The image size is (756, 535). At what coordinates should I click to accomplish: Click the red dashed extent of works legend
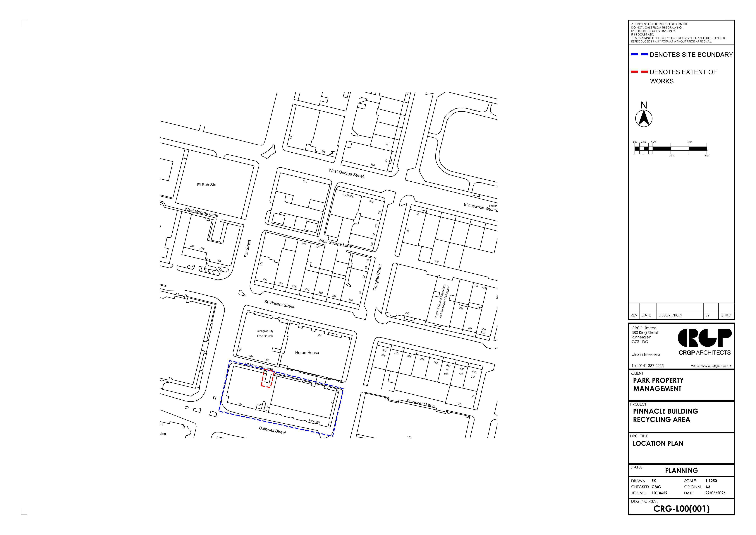(x=639, y=72)
